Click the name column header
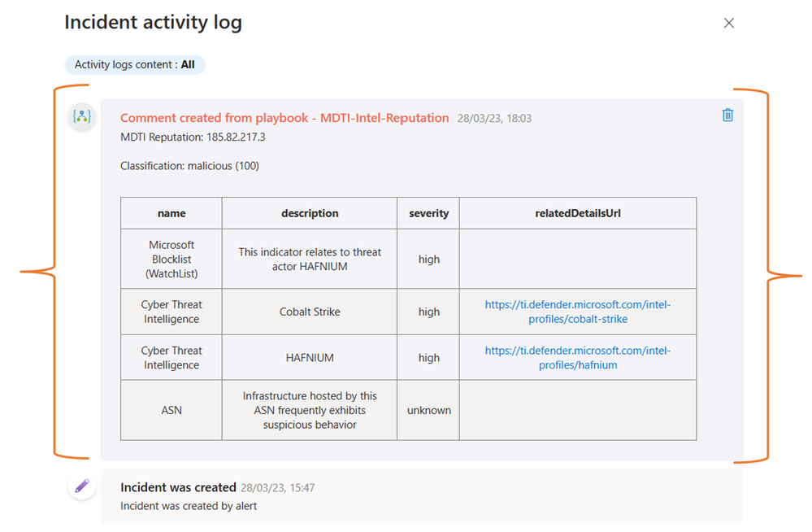 click(172, 213)
